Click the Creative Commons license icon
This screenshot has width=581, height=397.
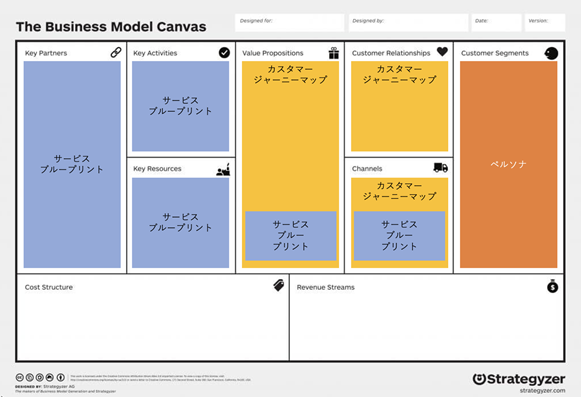pyautogui.click(x=20, y=378)
